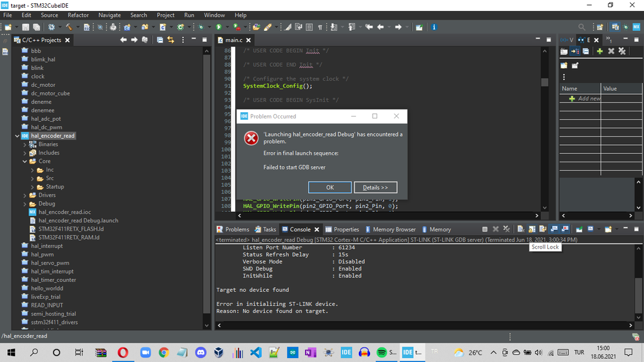Toggle Pin Console icon

click(x=579, y=229)
